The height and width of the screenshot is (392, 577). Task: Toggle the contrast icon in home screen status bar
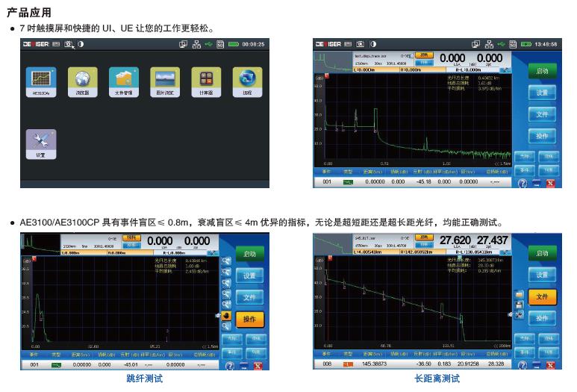(81, 45)
